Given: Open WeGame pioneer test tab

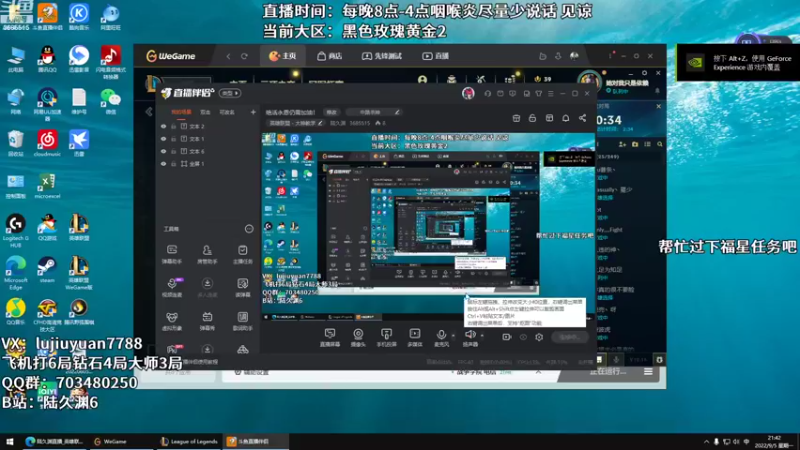Looking at the screenshot, I should coord(382,56).
